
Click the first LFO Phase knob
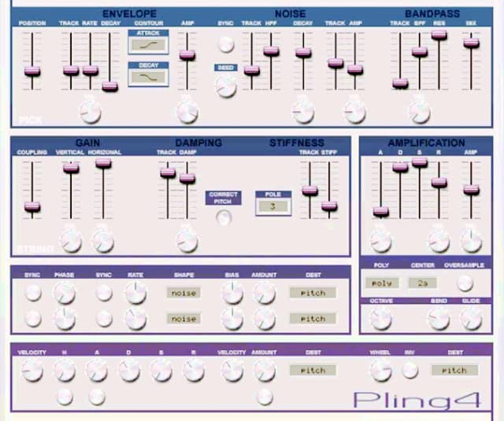coord(64,294)
